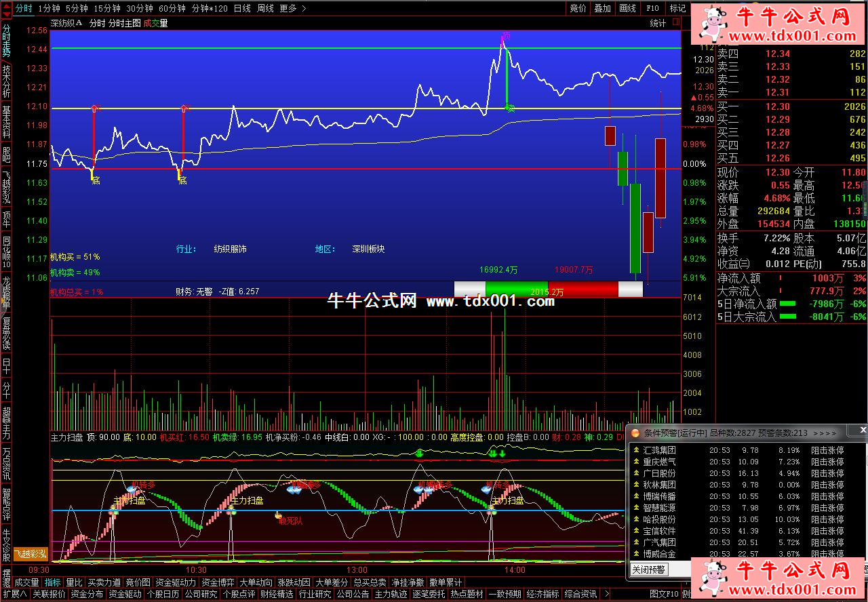Image resolution: width=868 pixels, height=602 pixels.
Task: Click the up-arrow icon beside 广日股份
Action: pyautogui.click(x=635, y=473)
